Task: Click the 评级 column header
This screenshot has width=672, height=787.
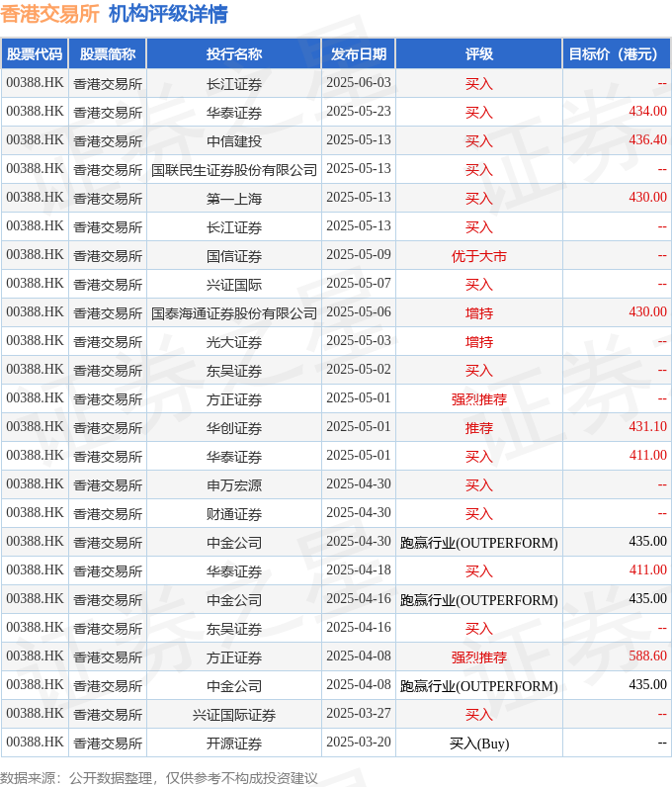Action: click(x=478, y=53)
